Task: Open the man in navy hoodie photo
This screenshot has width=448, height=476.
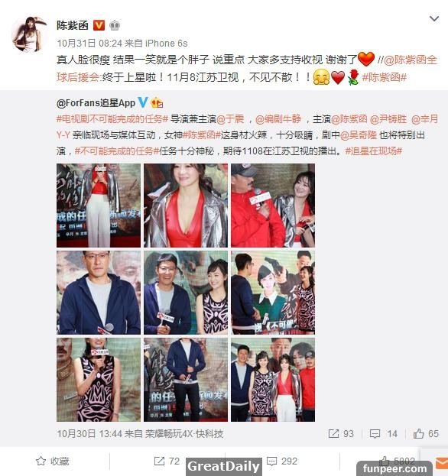Action: [99, 293]
